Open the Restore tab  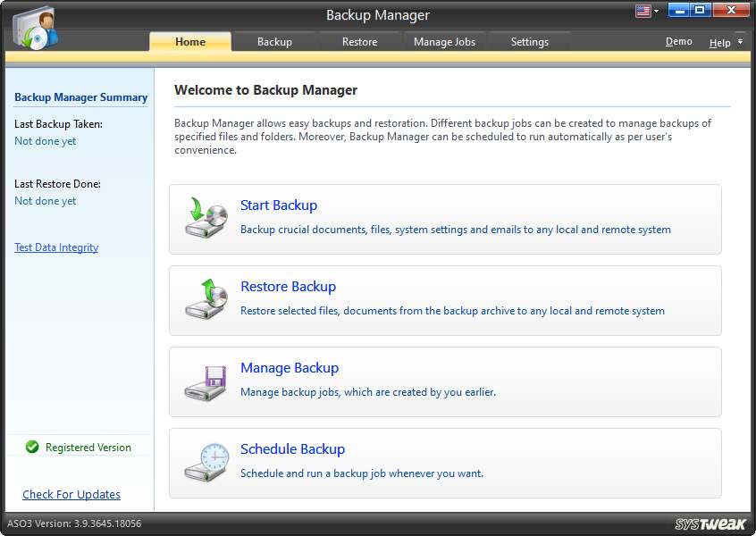click(359, 42)
